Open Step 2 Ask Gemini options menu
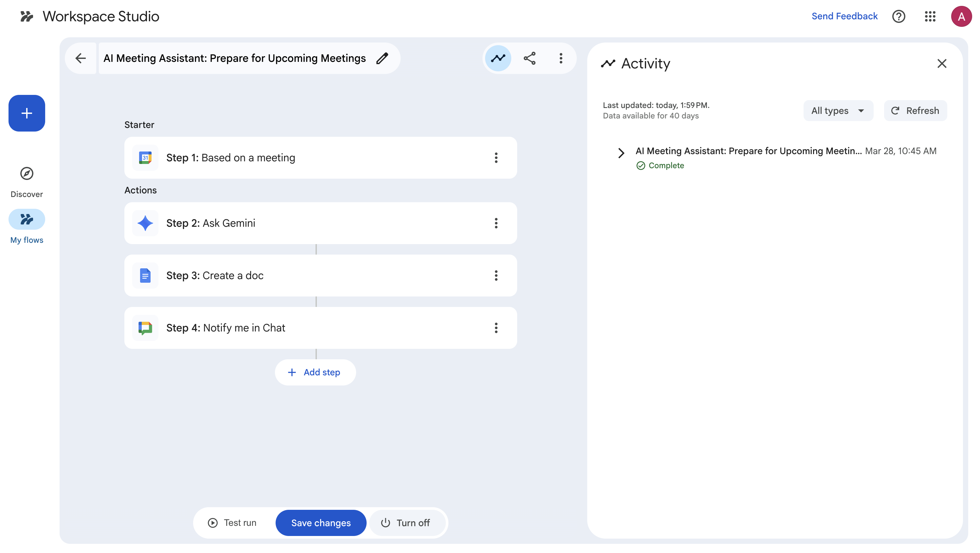The height and width of the screenshot is (553, 980). click(496, 223)
